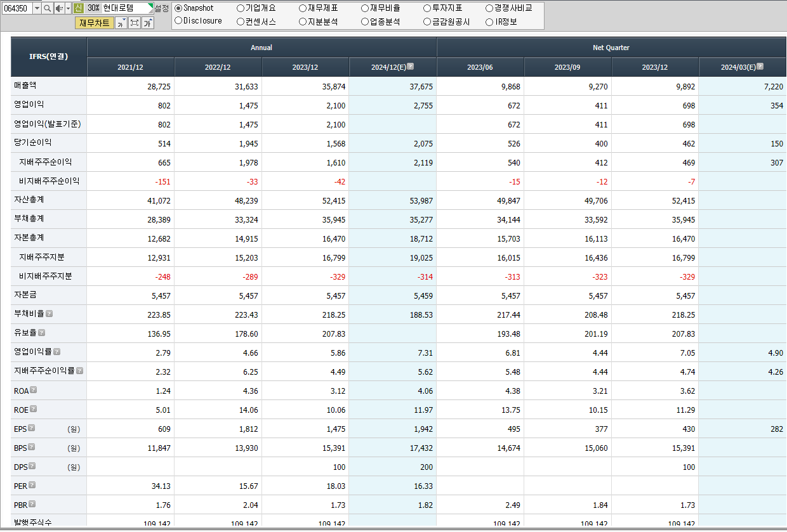The height and width of the screenshot is (532, 787).
Task: Click help icon next to 2024/03(E) header
Action: point(760,66)
